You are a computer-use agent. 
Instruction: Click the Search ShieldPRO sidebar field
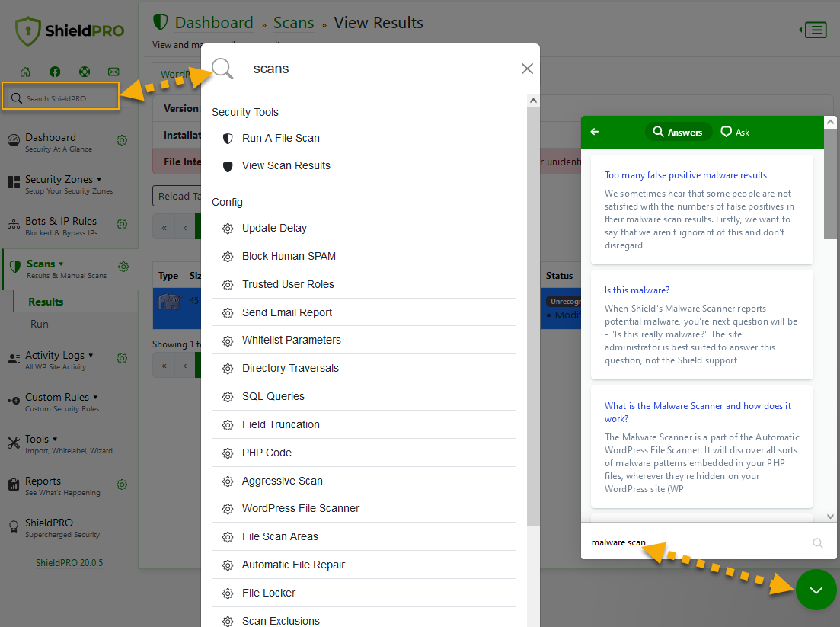pos(60,98)
